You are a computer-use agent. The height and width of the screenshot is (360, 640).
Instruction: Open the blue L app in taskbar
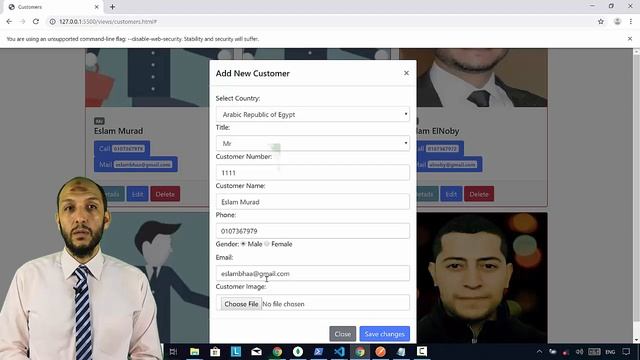[x=236, y=351]
